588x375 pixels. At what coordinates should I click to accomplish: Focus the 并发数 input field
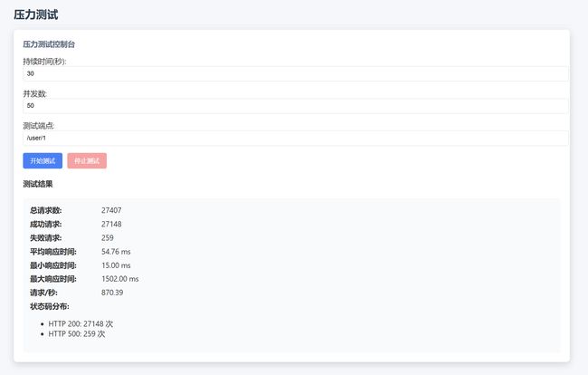(296, 106)
